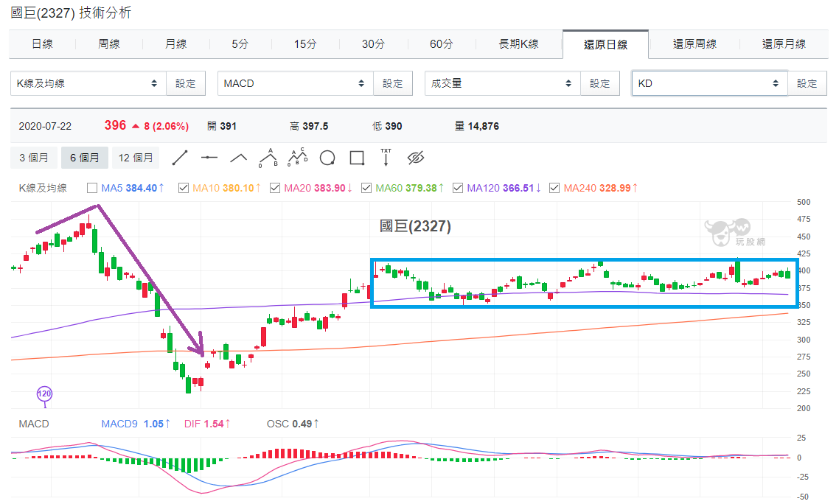Select the ABCD pattern drawing tool
Image resolution: width=839 pixels, height=504 pixels.
click(x=298, y=158)
